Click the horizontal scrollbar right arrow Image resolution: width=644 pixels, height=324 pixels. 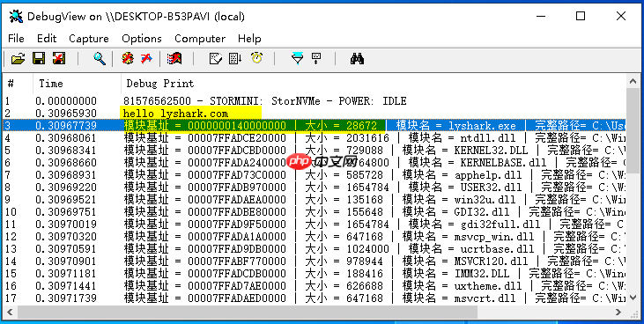[619, 312]
